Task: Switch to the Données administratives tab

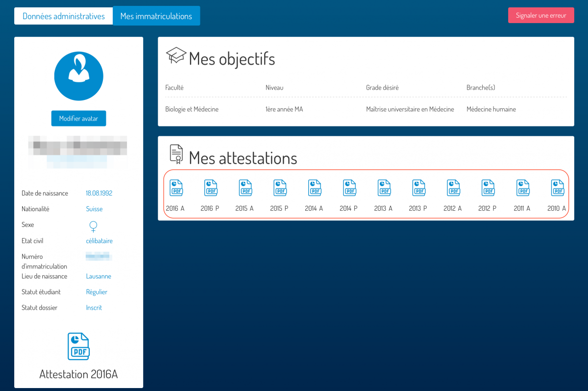Action: pyautogui.click(x=64, y=16)
